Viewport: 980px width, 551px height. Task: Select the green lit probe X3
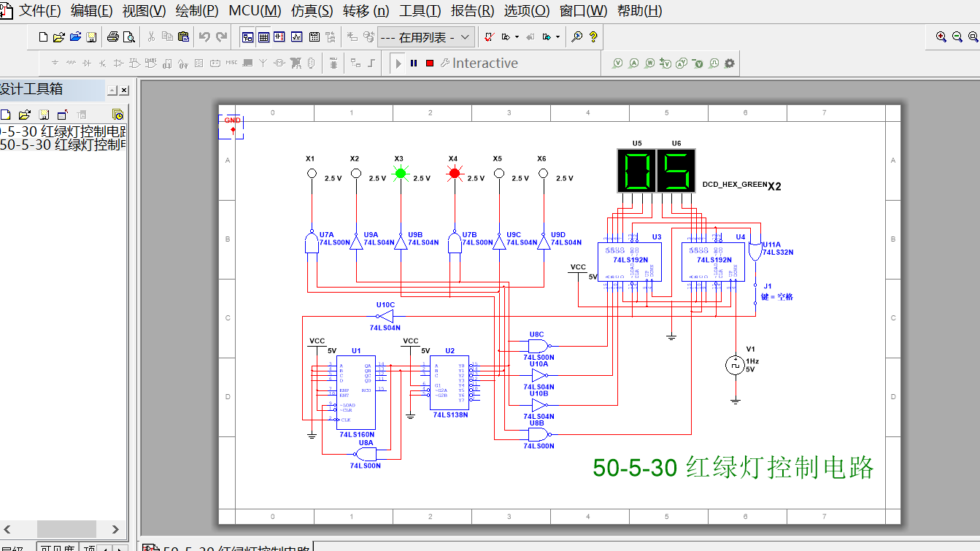(x=400, y=173)
